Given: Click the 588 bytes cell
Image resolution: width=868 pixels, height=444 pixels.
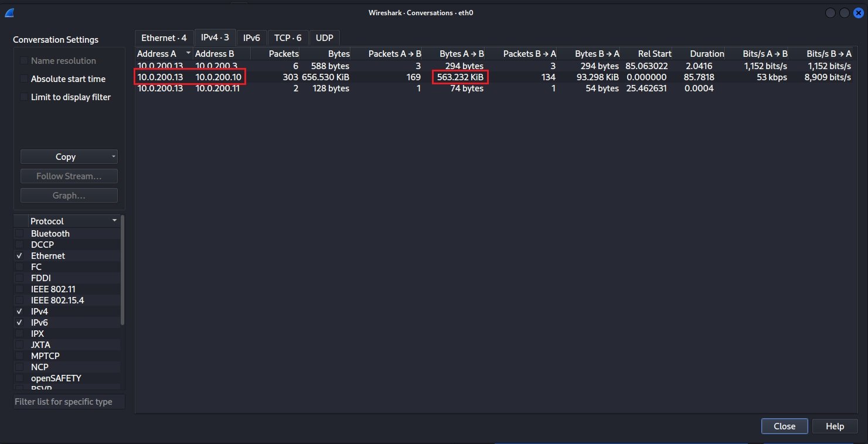Looking at the screenshot, I should point(329,66).
